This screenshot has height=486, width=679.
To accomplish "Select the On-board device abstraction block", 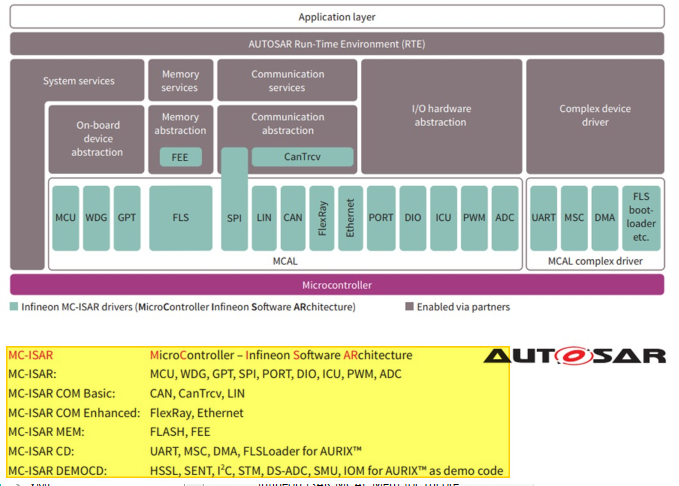I will [x=97, y=139].
